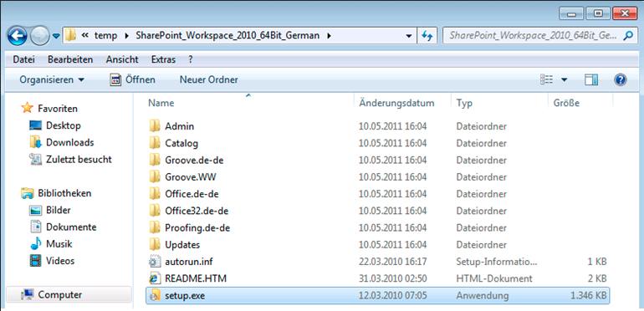Click the Catalog folder icon
Screen dimensions: 644x311
pos(155,143)
